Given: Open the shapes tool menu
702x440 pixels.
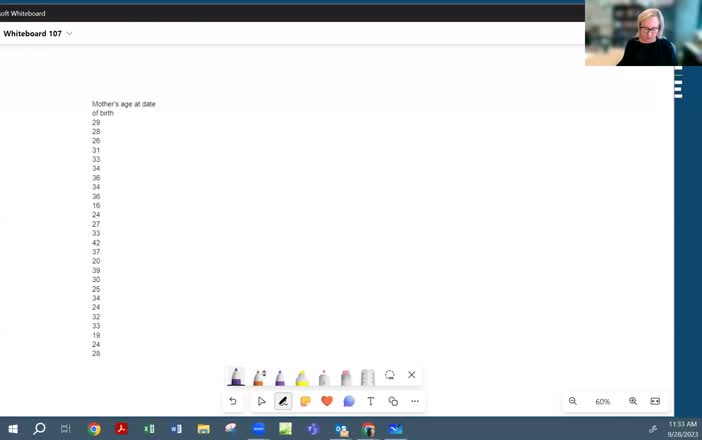Looking at the screenshot, I should point(393,401).
